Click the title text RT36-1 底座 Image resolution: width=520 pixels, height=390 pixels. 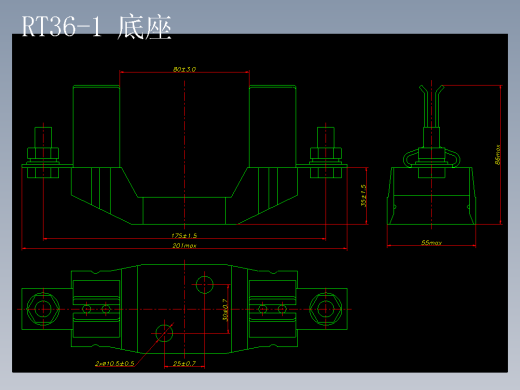point(96,27)
